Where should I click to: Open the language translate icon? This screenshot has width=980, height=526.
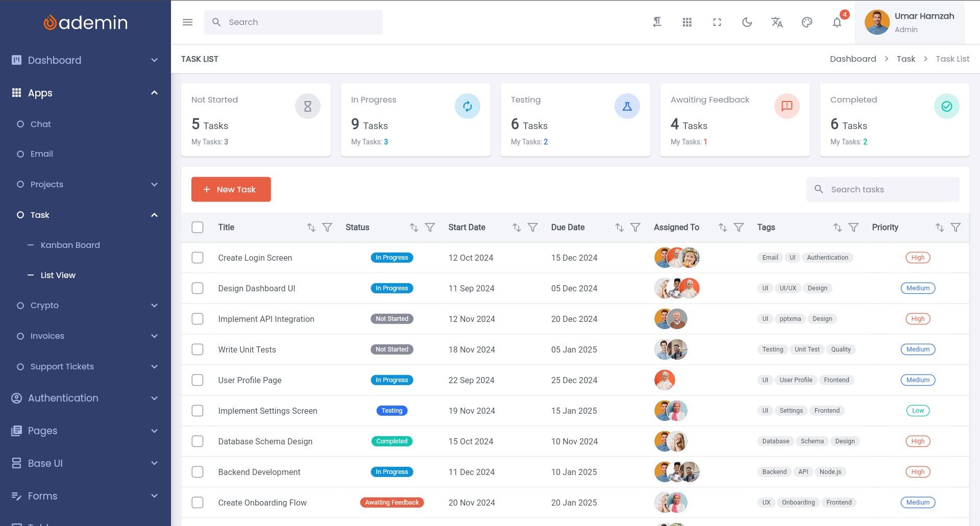777,22
